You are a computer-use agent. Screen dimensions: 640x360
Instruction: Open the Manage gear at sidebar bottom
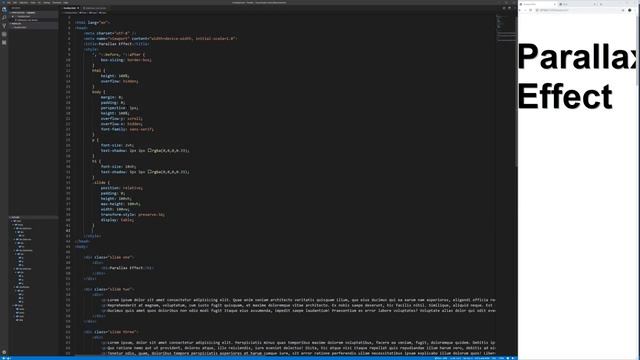tap(4, 352)
